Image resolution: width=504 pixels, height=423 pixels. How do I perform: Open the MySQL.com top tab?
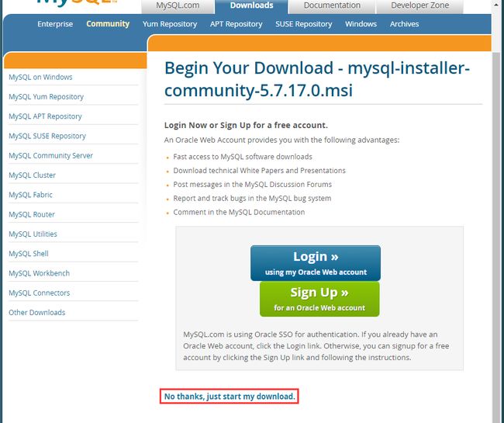click(178, 6)
